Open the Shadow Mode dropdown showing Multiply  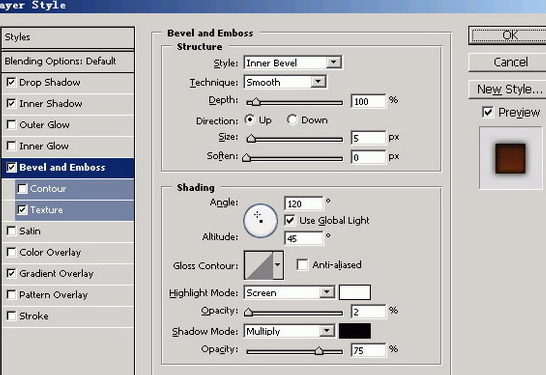tap(289, 331)
